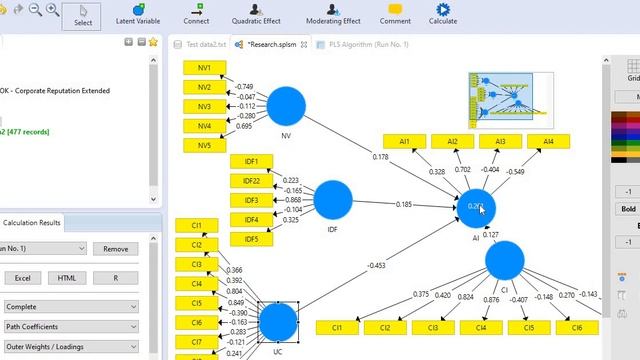The height and width of the screenshot is (360, 640).
Task: Open the PLS Algorithm (Run No. 1) tab
Action: 362,44
